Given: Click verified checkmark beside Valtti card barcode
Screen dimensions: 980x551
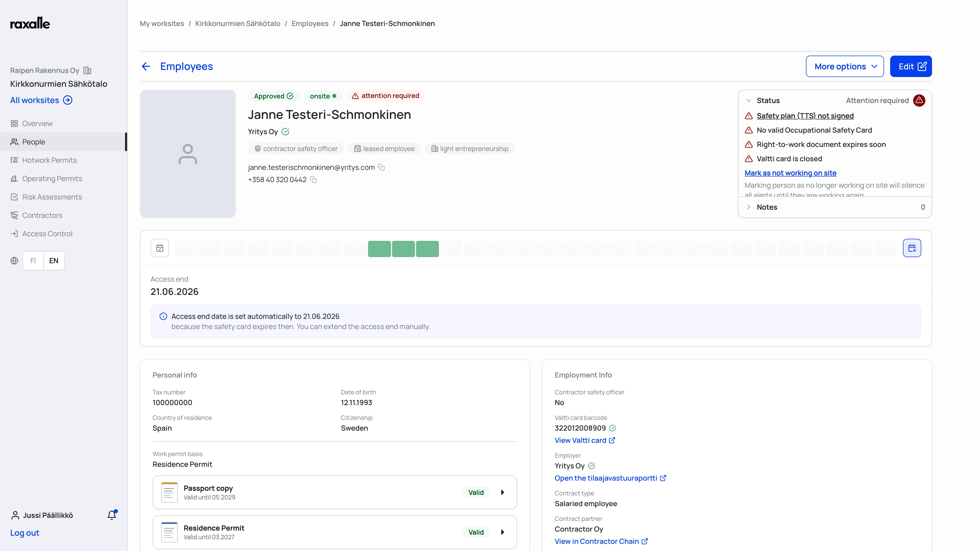Looking at the screenshot, I should [x=612, y=428].
